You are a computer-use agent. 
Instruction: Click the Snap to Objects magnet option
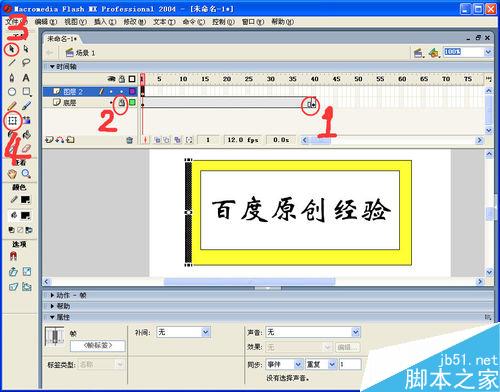coord(13,256)
